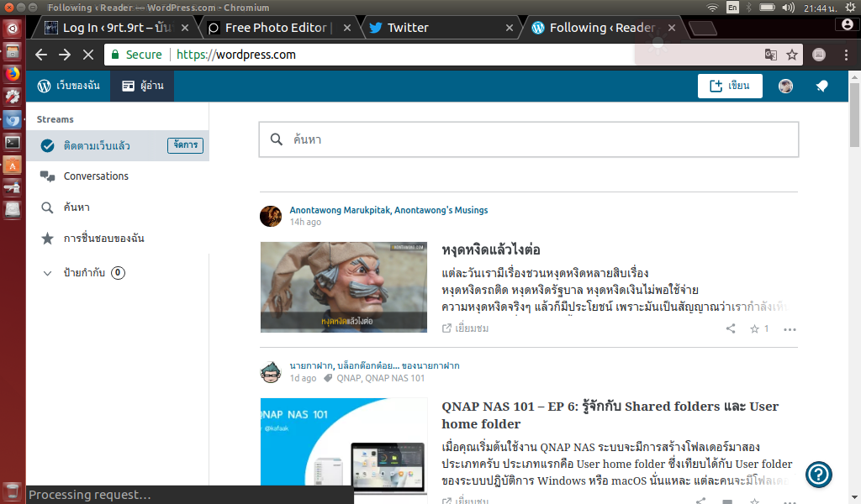Open the battery indicator
The height and width of the screenshot is (504, 861).
tap(767, 7)
